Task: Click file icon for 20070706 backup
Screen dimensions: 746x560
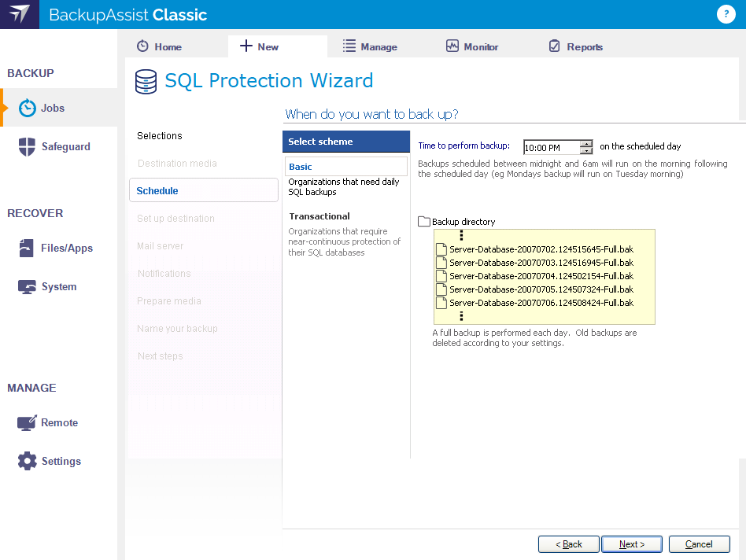Action: pyautogui.click(x=441, y=302)
